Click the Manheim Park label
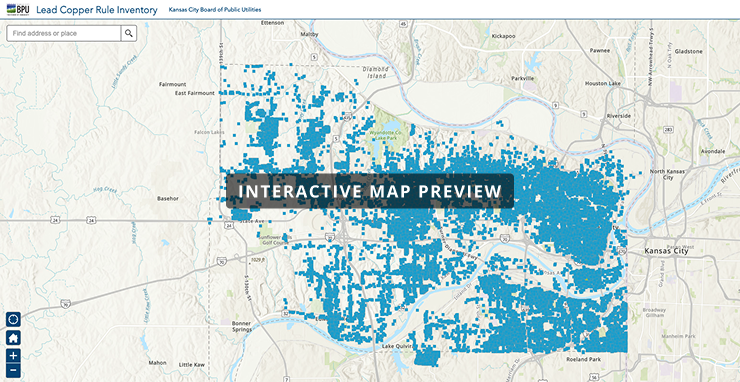 678,336
